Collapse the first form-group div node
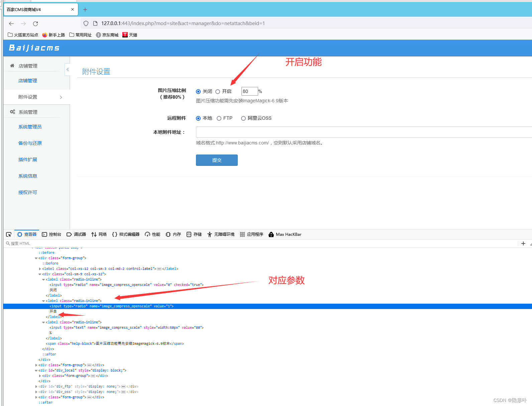532x406 pixels. click(x=36, y=258)
